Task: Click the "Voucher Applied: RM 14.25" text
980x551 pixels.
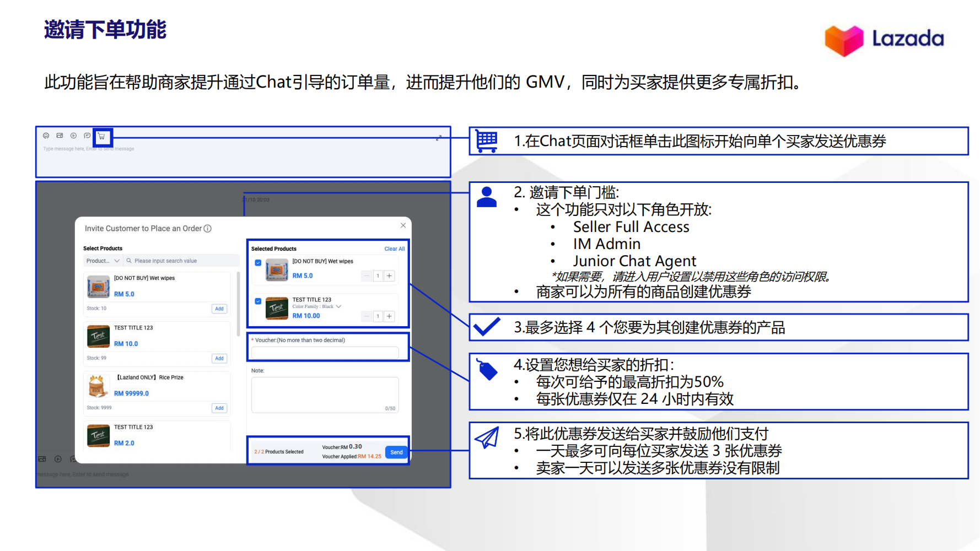Action: [x=352, y=456]
